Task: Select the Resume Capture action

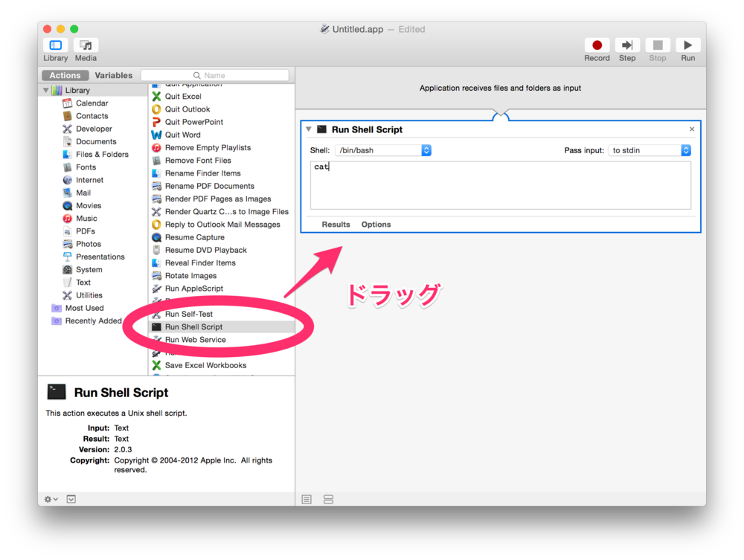Action: click(194, 237)
